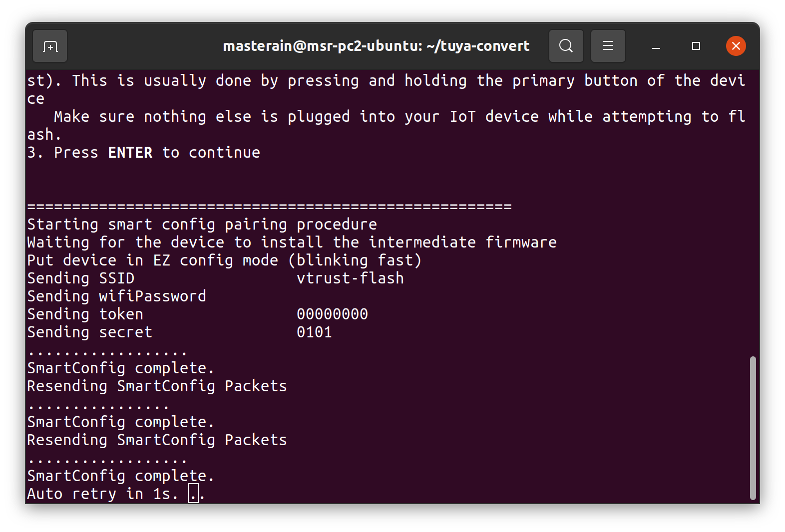Click the bold ENTER word
785x532 pixels.
coord(130,153)
